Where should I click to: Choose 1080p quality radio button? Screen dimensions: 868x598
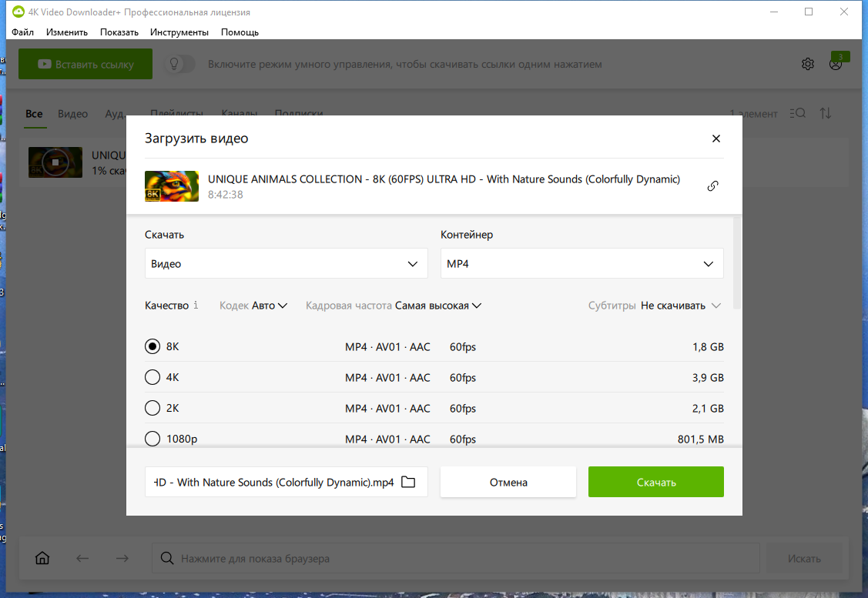[152, 439]
